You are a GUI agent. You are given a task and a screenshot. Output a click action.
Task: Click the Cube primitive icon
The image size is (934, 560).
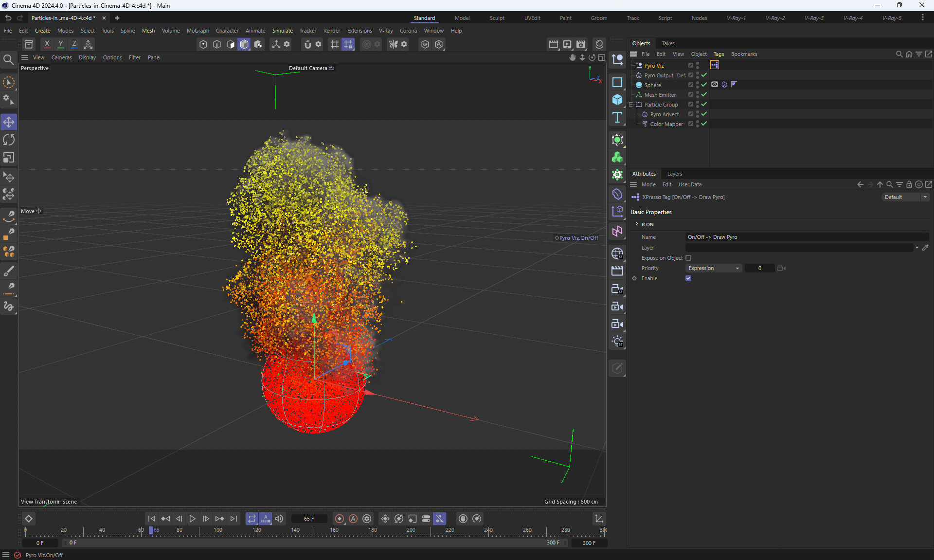[617, 100]
